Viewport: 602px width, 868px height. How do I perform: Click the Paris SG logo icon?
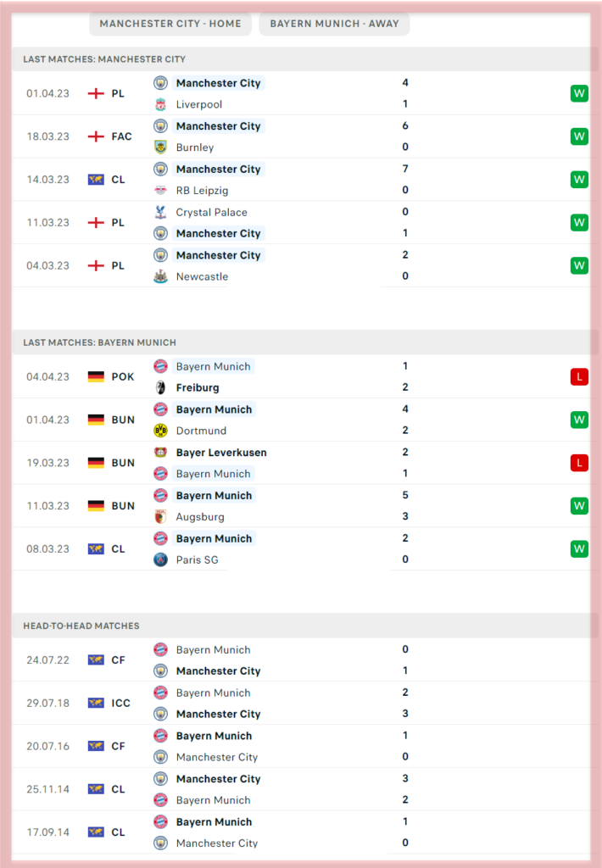[x=160, y=559]
